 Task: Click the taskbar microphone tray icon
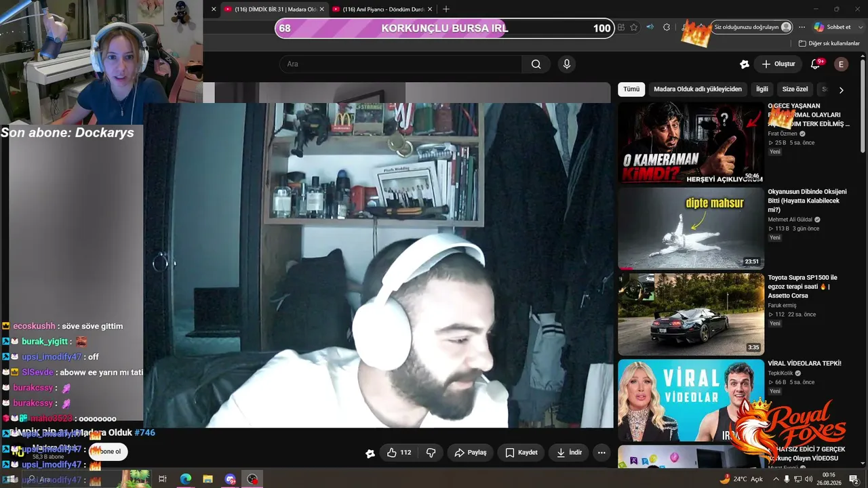click(787, 479)
